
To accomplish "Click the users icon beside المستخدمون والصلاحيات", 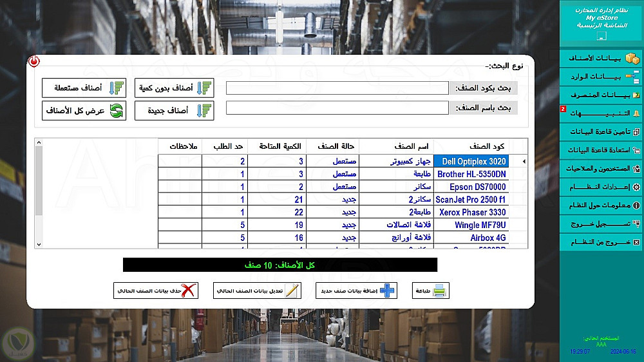I will pos(636,169).
